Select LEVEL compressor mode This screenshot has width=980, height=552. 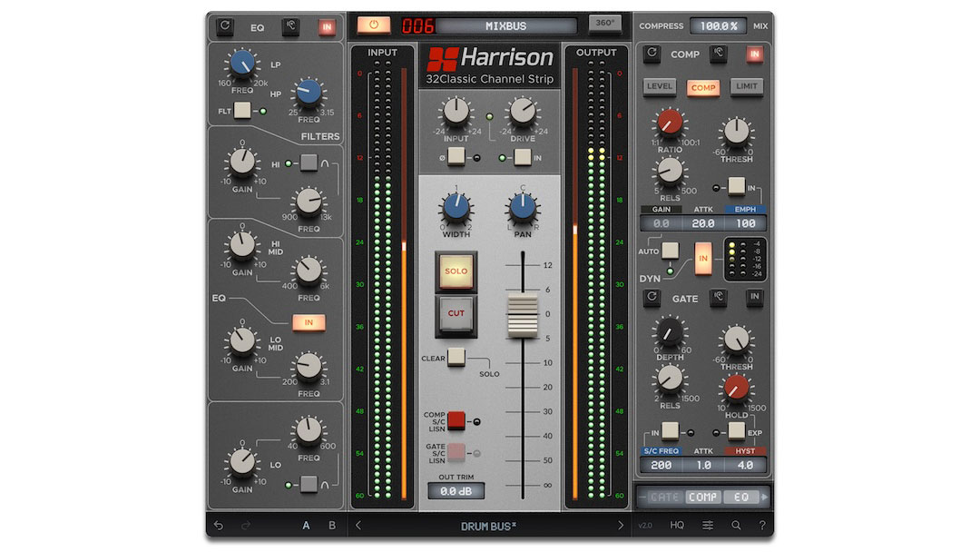tap(660, 86)
